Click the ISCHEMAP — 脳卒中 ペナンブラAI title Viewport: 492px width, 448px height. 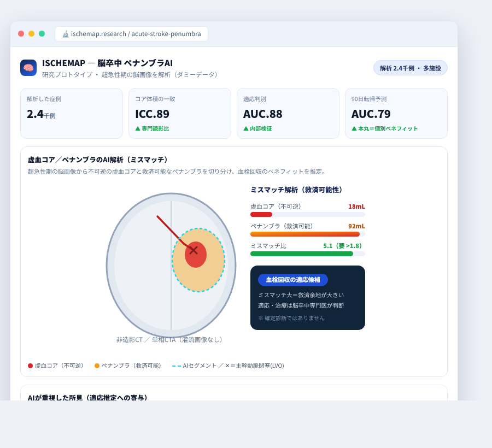point(107,63)
